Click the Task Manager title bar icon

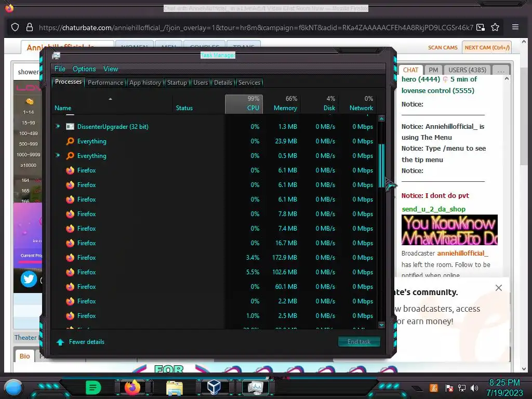(x=56, y=56)
